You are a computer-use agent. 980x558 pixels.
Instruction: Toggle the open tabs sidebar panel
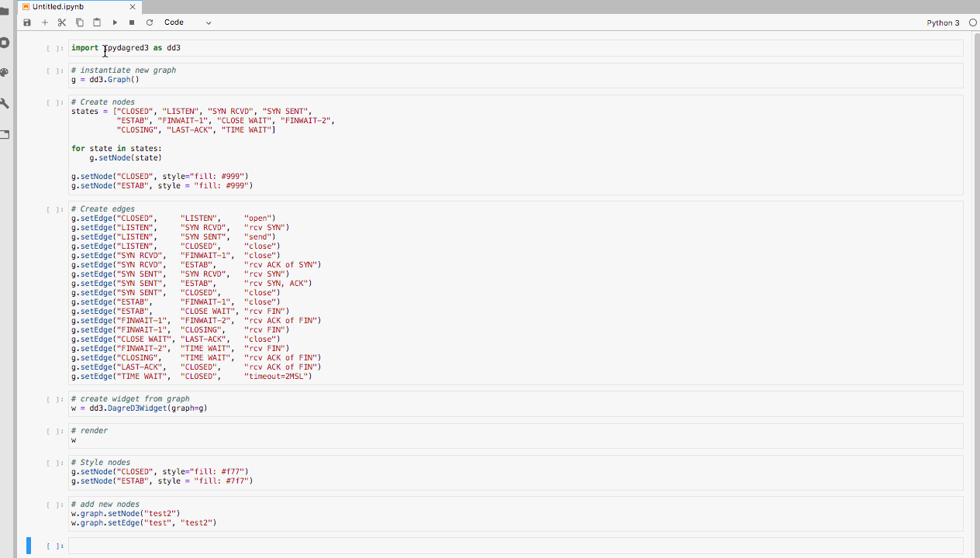(x=4, y=133)
